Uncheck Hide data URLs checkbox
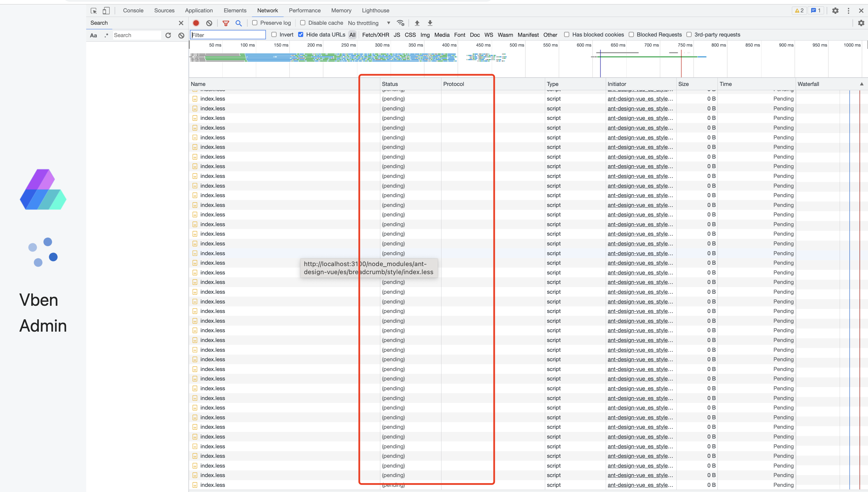868x492 pixels. coord(301,34)
